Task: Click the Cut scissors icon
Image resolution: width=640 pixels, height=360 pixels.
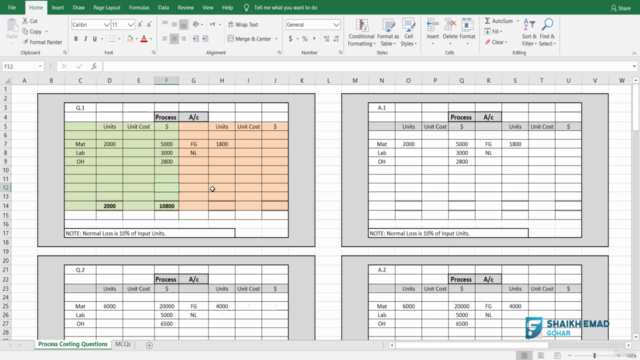Action: tap(25, 21)
